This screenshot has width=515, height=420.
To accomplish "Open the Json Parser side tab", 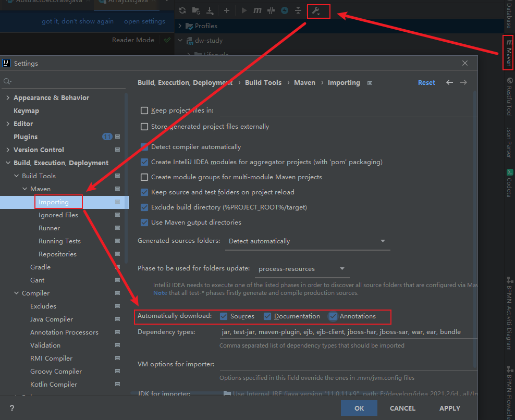I will 509,142.
